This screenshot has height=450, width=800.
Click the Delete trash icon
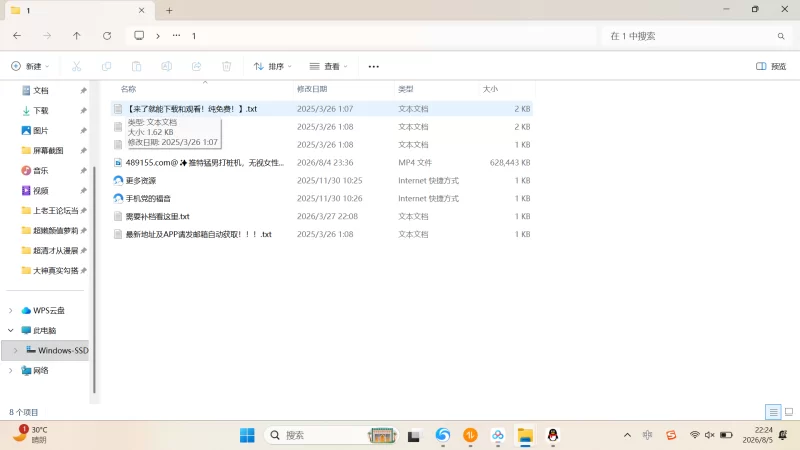tap(227, 66)
